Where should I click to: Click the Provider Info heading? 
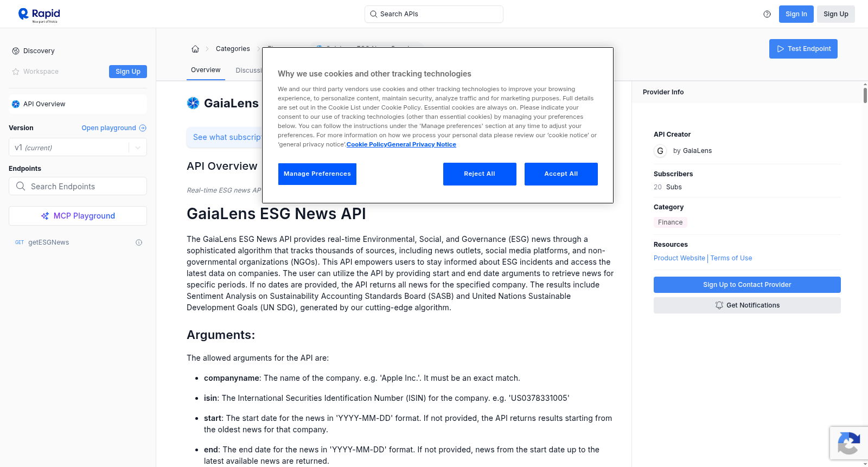pyautogui.click(x=663, y=92)
